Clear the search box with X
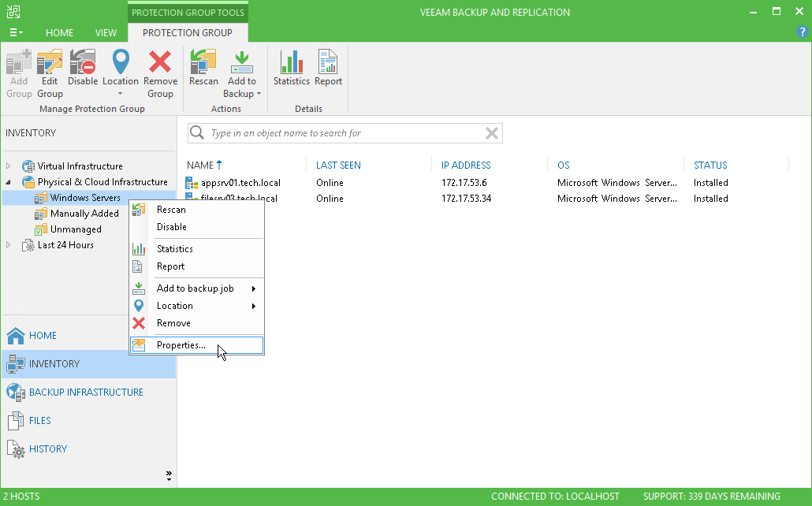This screenshot has width=812, height=506. pos(492,133)
